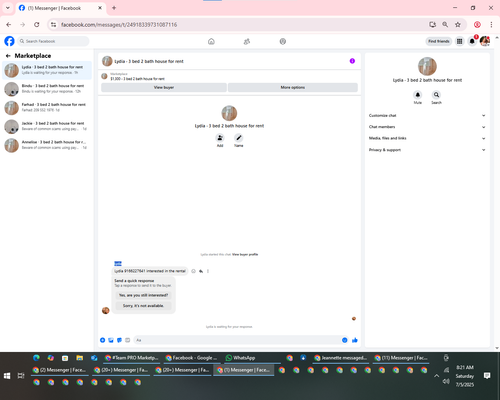This screenshot has width=500, height=400.
Task: Open more actions plus icon in composer
Action: click(x=103, y=340)
